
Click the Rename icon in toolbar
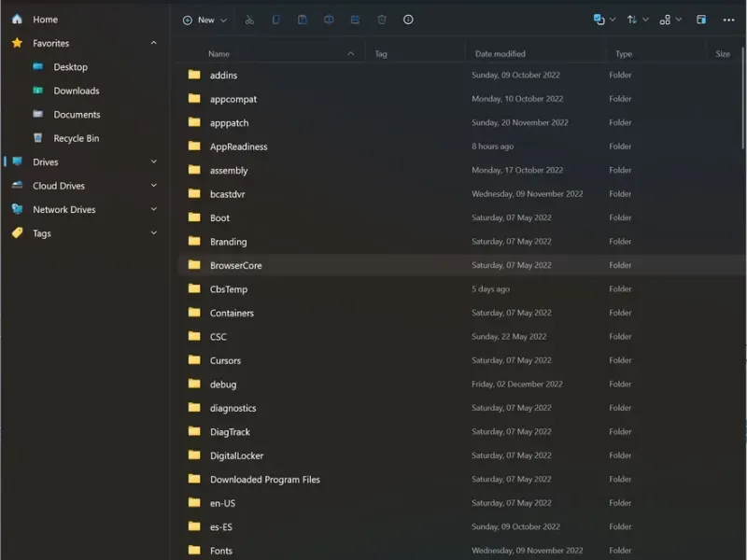[x=329, y=20]
